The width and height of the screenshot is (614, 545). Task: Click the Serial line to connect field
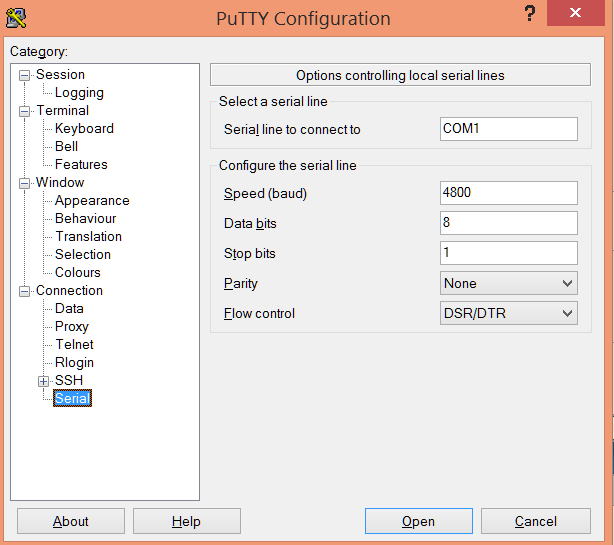pyautogui.click(x=509, y=129)
